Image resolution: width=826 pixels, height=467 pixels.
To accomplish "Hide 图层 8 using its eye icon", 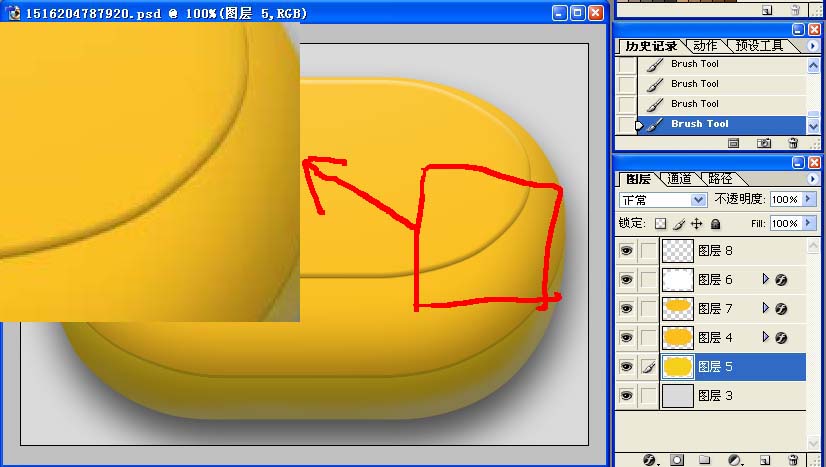I will tap(626, 251).
